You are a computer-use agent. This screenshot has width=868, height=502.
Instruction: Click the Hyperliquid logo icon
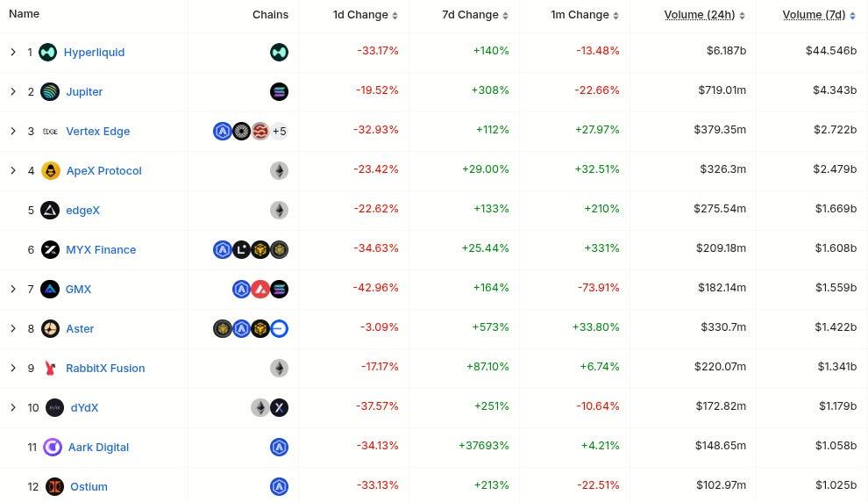tap(47, 53)
